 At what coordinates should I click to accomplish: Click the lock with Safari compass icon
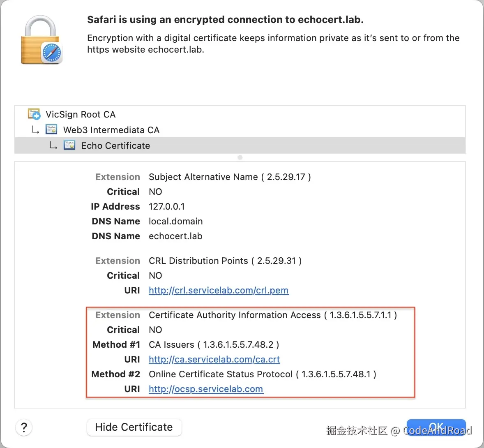[41, 40]
